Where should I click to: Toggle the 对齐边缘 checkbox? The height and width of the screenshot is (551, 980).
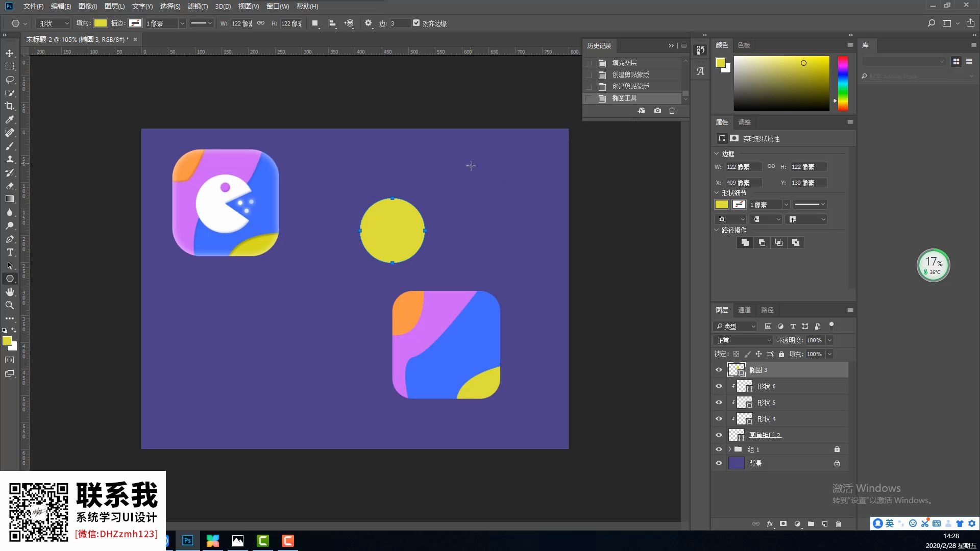pos(416,23)
